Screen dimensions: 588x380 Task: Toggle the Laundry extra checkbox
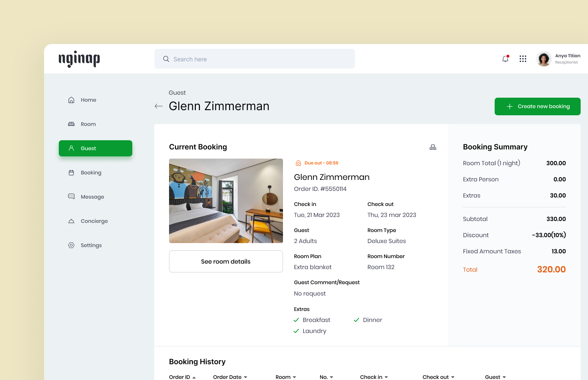coord(296,331)
